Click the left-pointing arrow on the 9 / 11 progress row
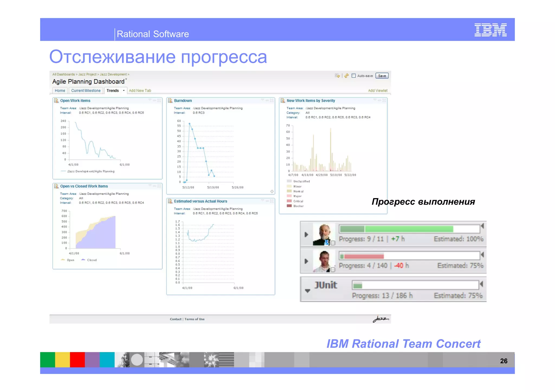The image size is (555, 392). click(x=482, y=226)
